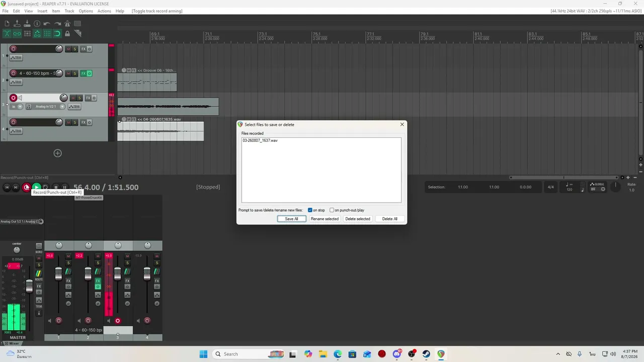Click Go to start transport button
The width and height of the screenshot is (644, 362).
(7, 187)
